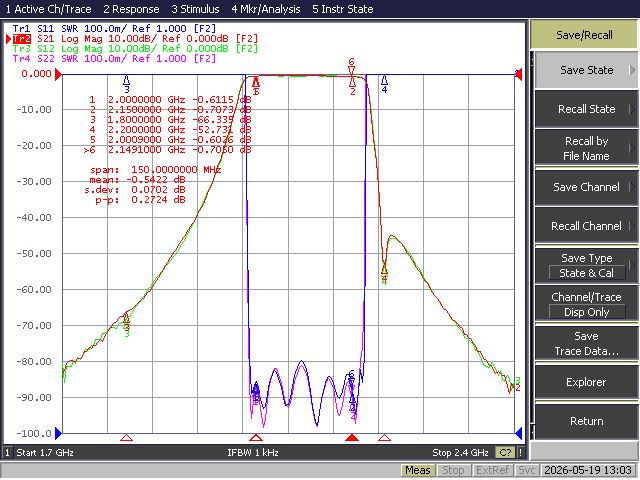
Task: Select the blue marker 3 triangle near 1.8 GHz
Action: tap(127, 80)
